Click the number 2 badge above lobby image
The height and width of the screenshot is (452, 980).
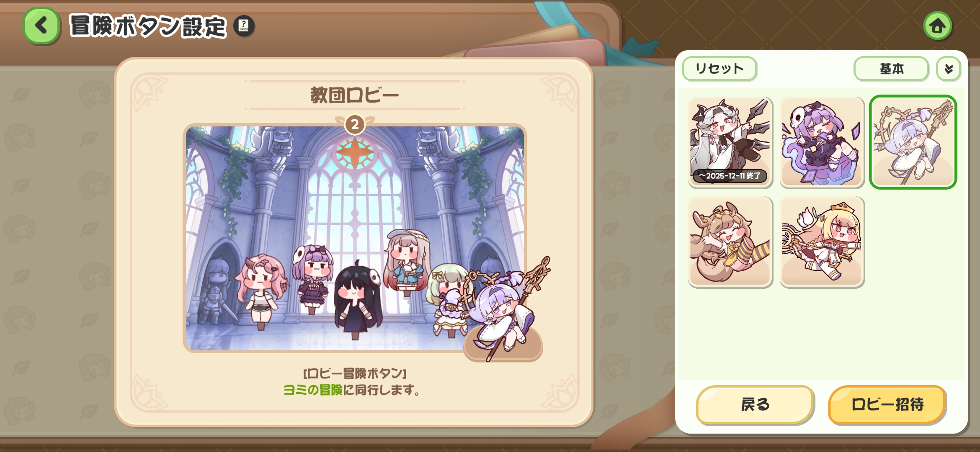(355, 124)
